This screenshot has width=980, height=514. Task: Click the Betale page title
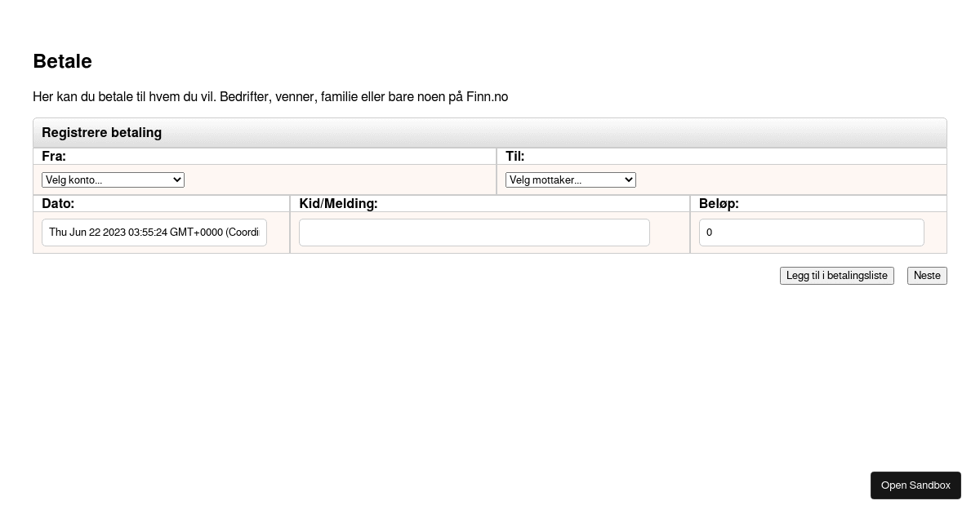point(62,61)
